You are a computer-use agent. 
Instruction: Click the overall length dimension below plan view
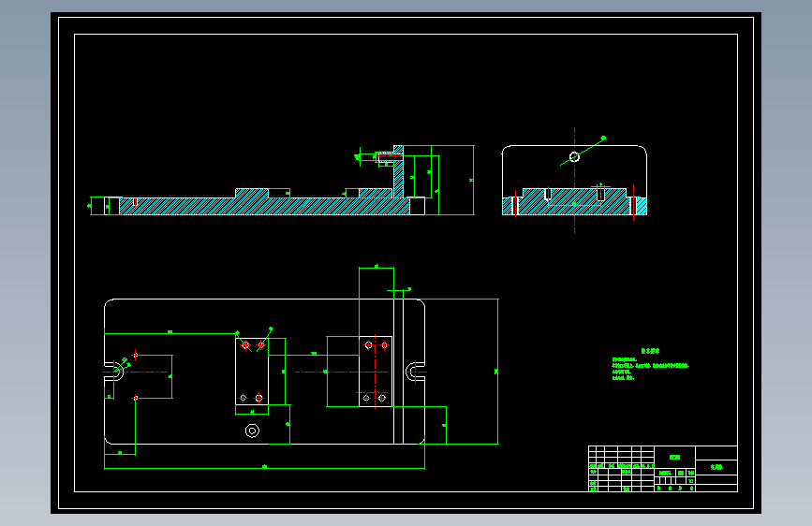265,468
